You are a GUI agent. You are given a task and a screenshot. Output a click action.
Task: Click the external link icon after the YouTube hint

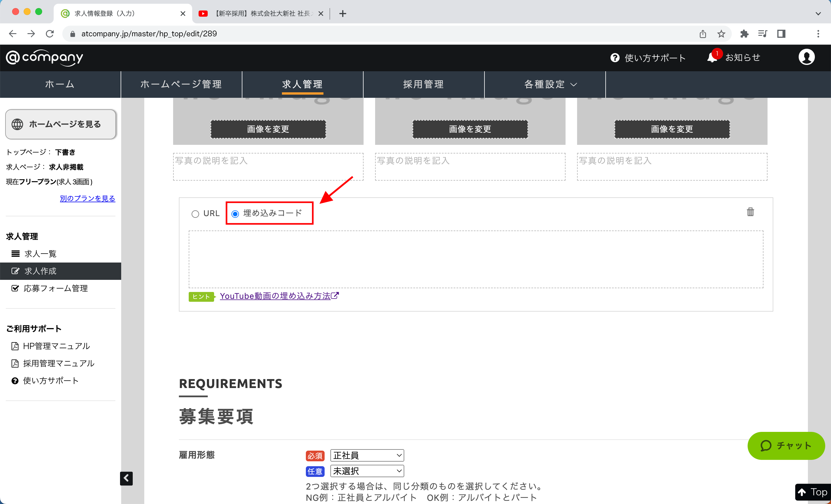click(x=334, y=296)
